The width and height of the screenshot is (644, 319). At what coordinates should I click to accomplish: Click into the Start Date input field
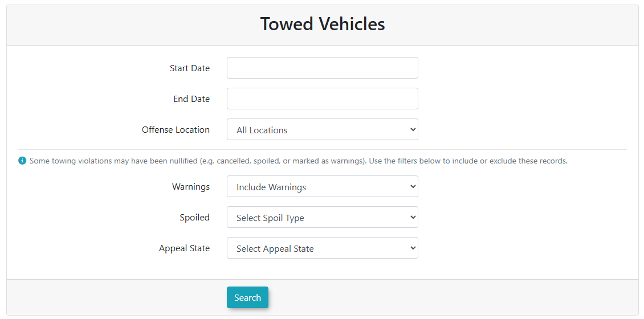pyautogui.click(x=322, y=68)
